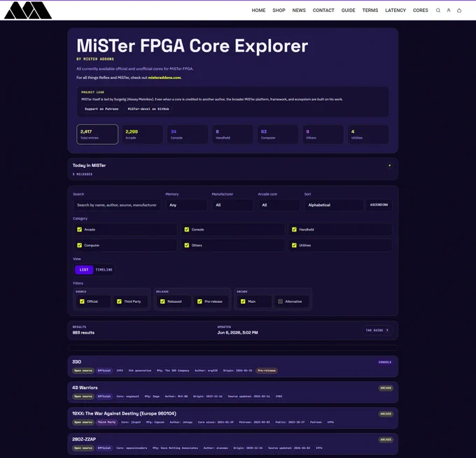Image resolution: width=476 pixels, height=458 pixels.
Task: Switch to TIMELINE view
Action: pyautogui.click(x=104, y=270)
